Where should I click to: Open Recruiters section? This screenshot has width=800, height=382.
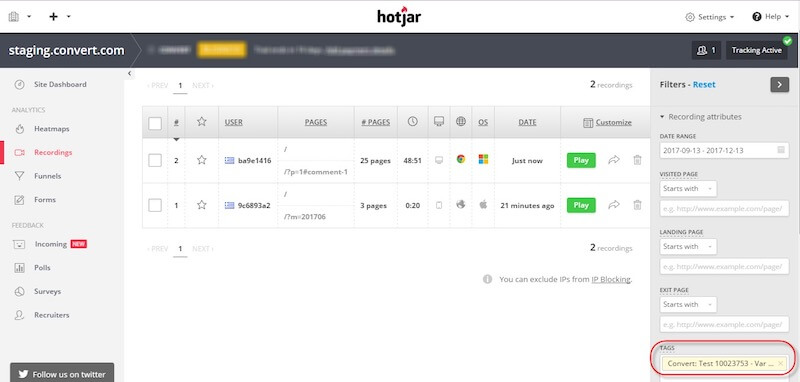[52, 315]
